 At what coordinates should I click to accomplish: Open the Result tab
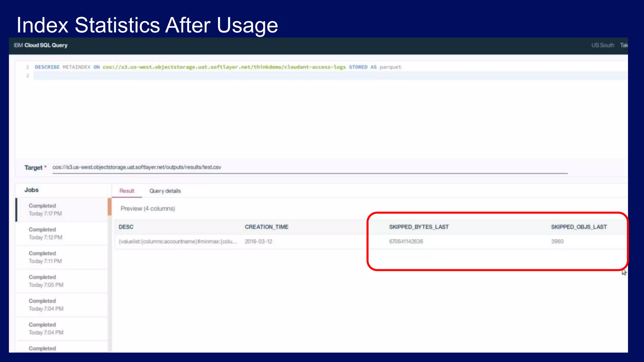click(127, 191)
